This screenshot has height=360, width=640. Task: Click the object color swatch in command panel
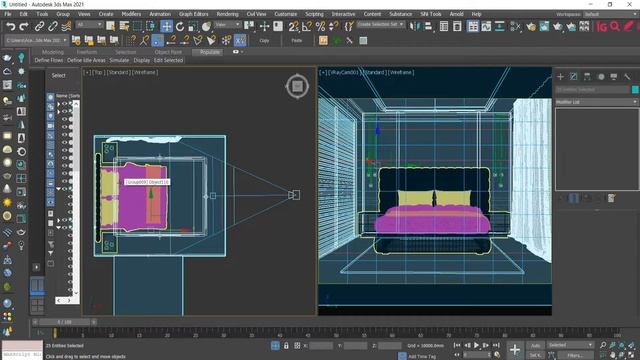coord(635,89)
